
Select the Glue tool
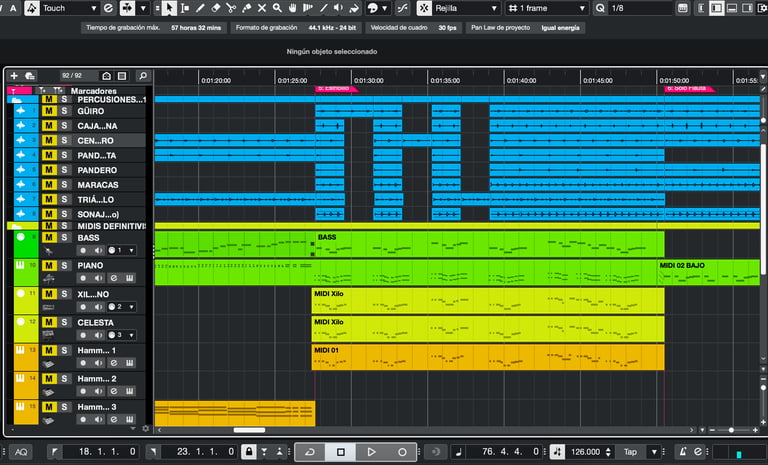click(246, 8)
